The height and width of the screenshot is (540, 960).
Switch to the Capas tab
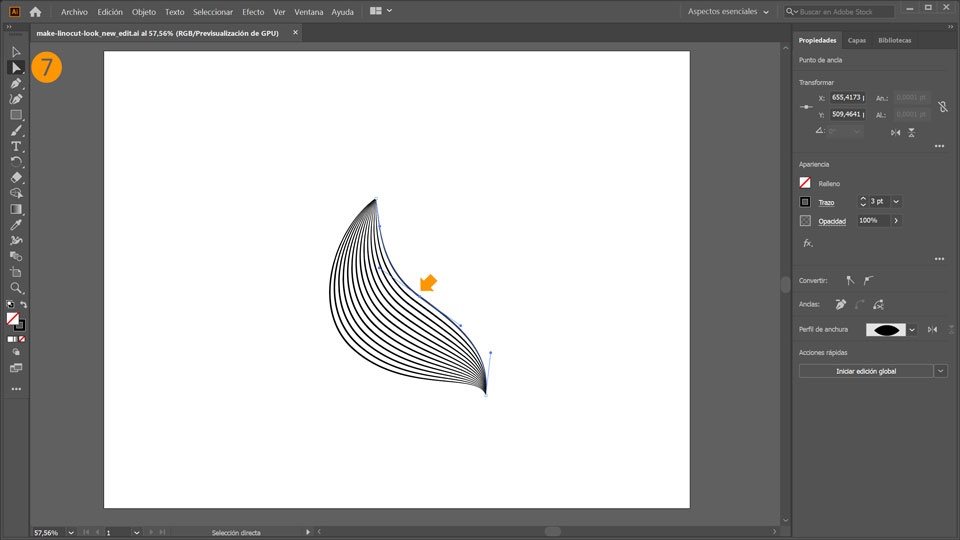point(857,40)
